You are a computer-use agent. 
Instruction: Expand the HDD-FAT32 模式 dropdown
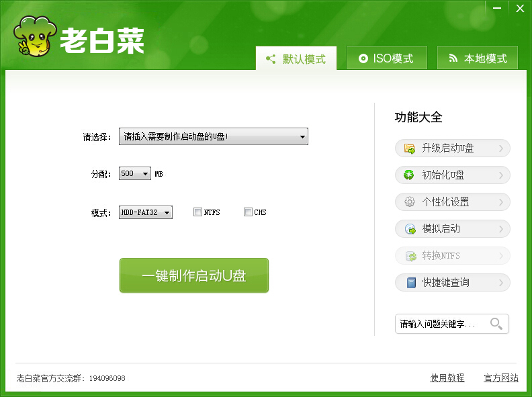(167, 212)
